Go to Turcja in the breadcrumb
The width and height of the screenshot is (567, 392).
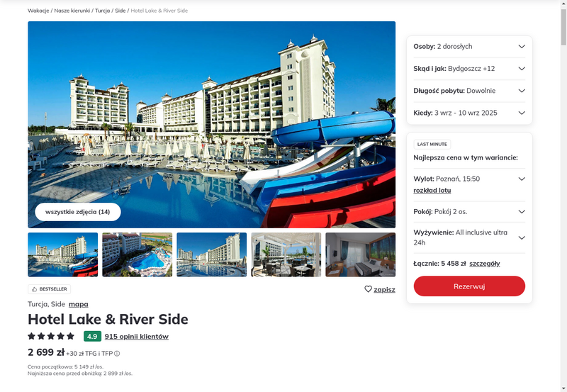coord(102,11)
